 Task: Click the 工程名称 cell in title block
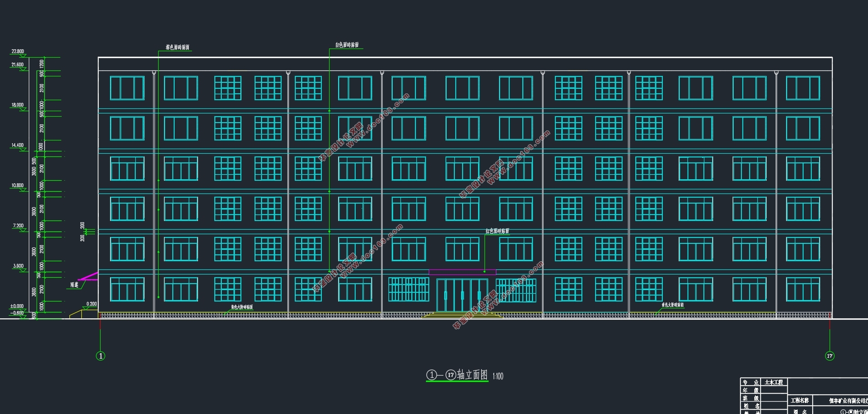tap(800, 401)
